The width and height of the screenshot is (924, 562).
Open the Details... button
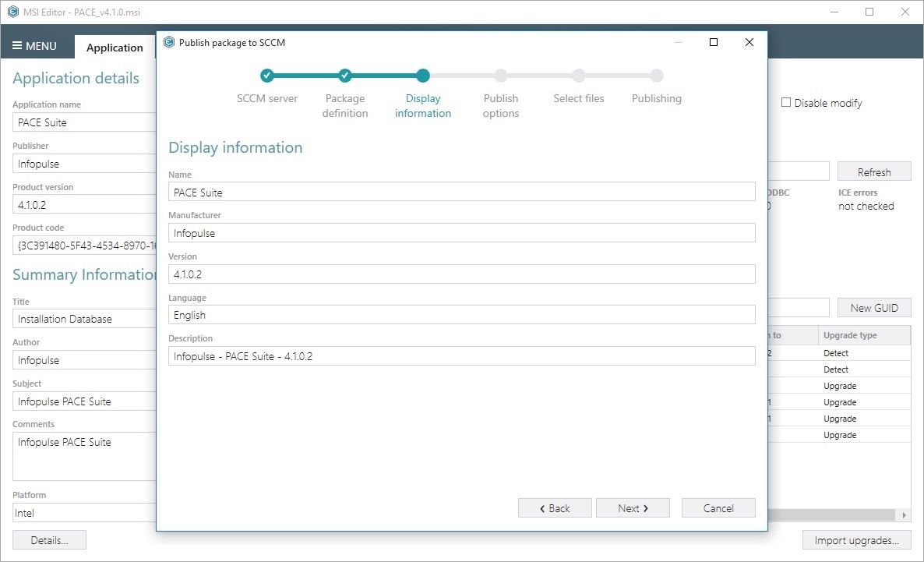click(50, 540)
